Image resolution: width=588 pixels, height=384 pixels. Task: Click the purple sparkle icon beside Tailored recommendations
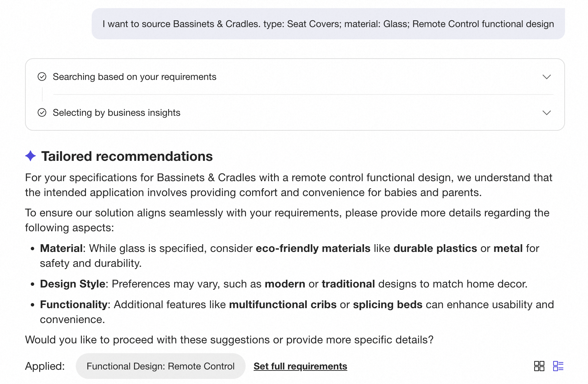[x=30, y=156]
